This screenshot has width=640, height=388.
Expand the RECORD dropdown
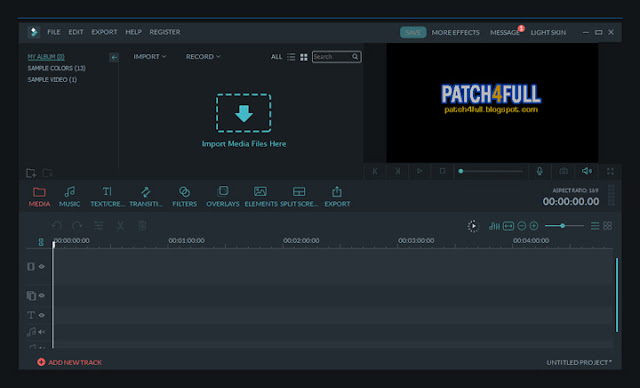(x=203, y=56)
